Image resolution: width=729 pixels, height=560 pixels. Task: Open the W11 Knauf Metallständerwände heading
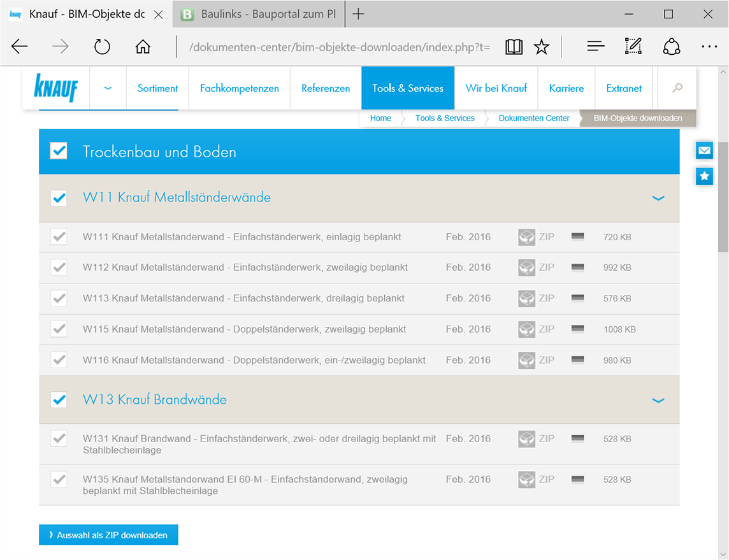pos(177,197)
